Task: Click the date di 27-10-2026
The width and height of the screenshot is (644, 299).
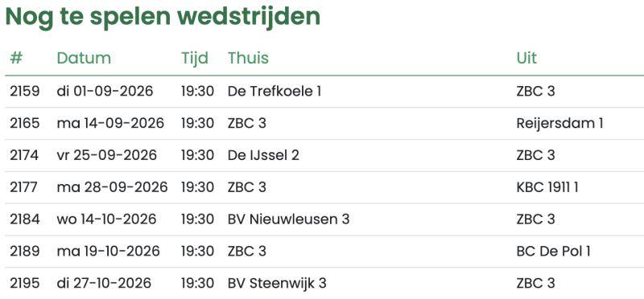Action: (104, 283)
